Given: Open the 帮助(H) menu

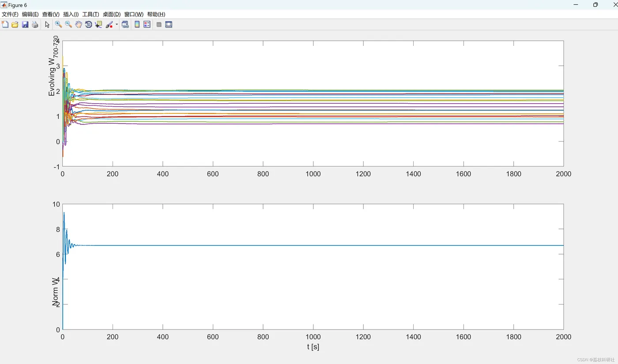Looking at the screenshot, I should coord(156,15).
